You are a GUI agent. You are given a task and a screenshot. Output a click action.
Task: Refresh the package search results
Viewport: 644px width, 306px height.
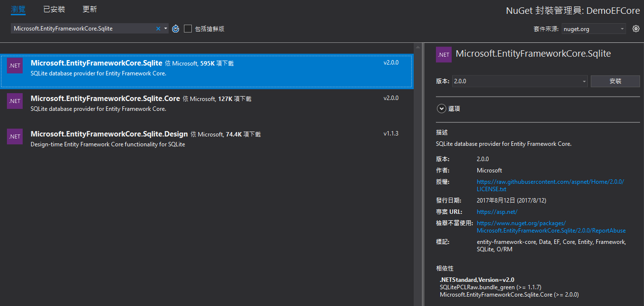(x=176, y=29)
